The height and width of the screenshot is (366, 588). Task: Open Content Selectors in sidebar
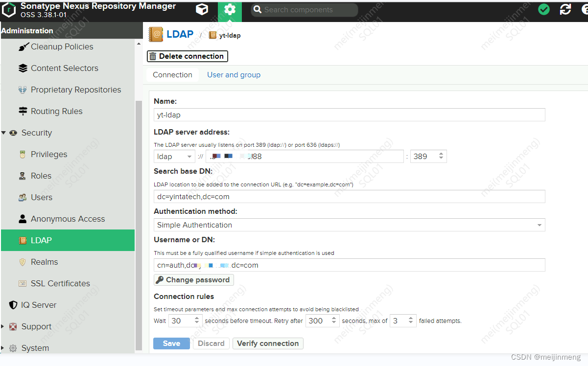click(64, 69)
